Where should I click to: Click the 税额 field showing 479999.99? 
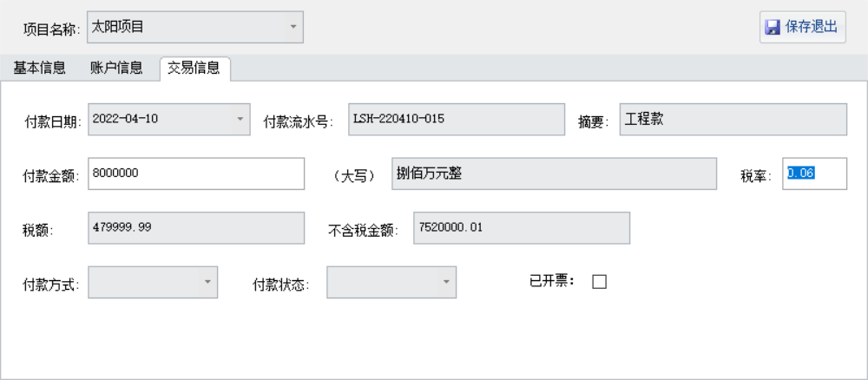pyautogui.click(x=195, y=228)
